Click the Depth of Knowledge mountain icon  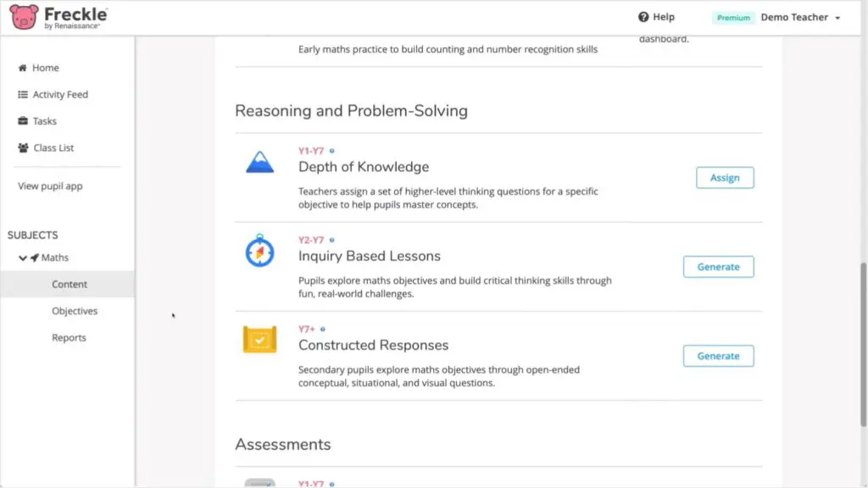259,162
